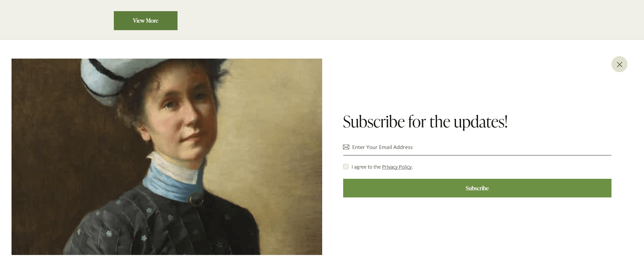Open the Privacy Policy link
The height and width of the screenshot is (277, 644).
point(397,167)
